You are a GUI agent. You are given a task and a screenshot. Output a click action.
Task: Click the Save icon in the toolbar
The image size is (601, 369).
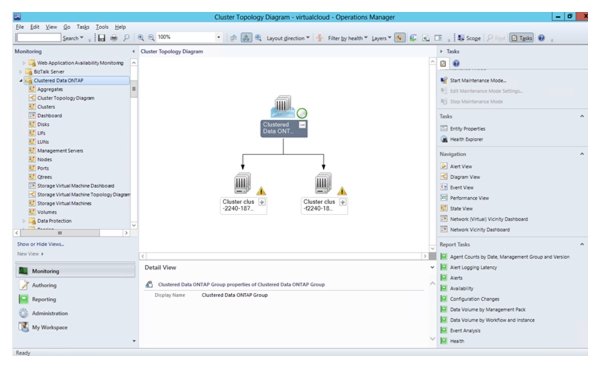[x=101, y=38]
